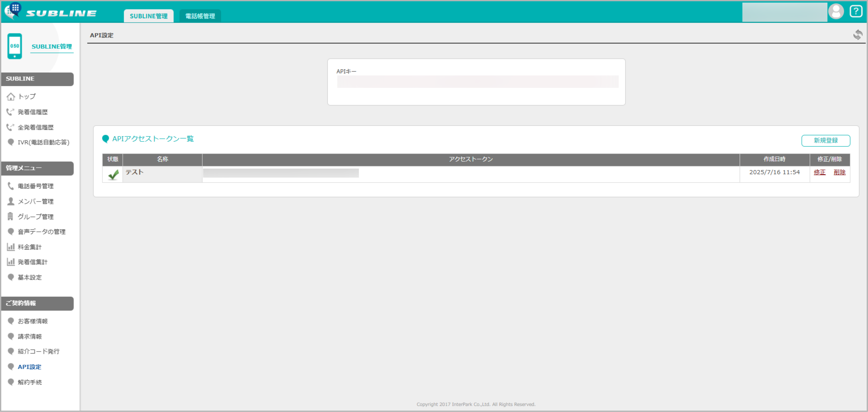Click the SUBLINE logo icon
This screenshot has height=412, width=868.
click(x=13, y=10)
